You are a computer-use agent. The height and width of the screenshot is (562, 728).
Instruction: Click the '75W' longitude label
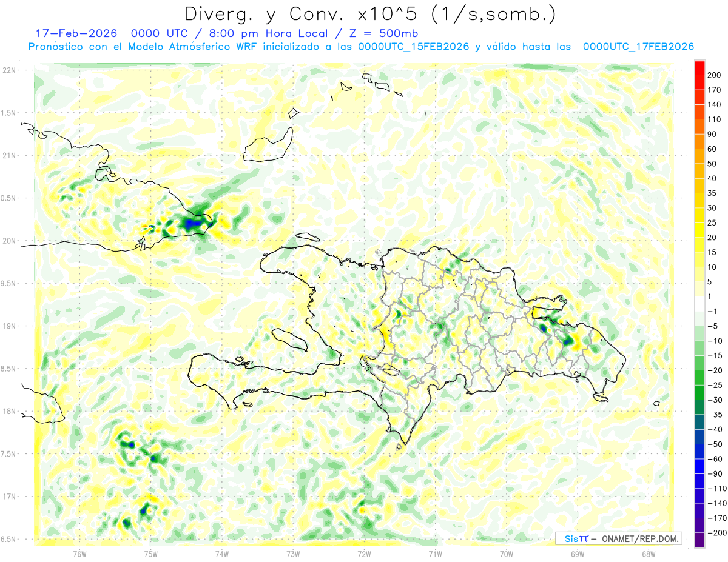coord(151,554)
